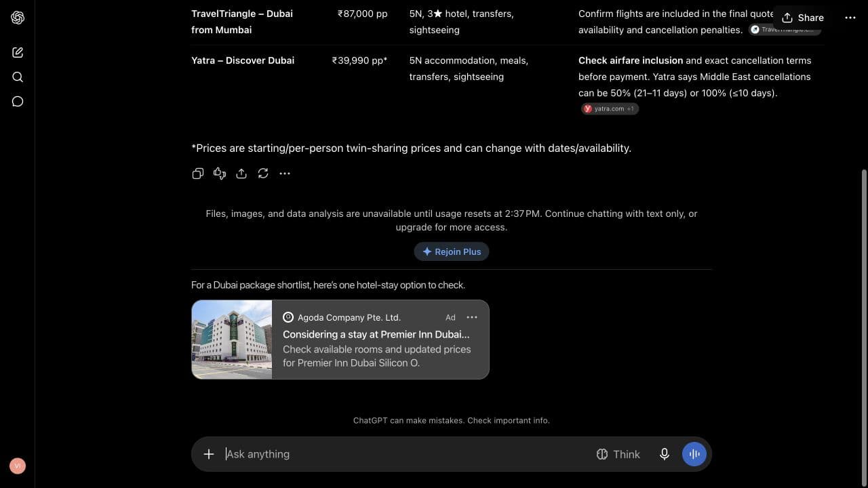The width and height of the screenshot is (868, 488).
Task: Click the thumbs feedback icon under the response
Action: tap(220, 174)
